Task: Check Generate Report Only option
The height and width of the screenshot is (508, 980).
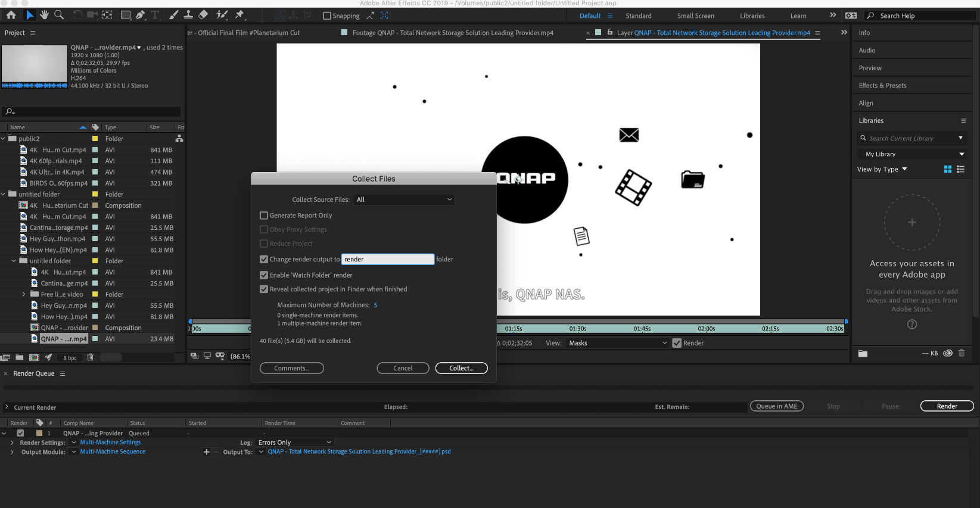Action: 264,216
